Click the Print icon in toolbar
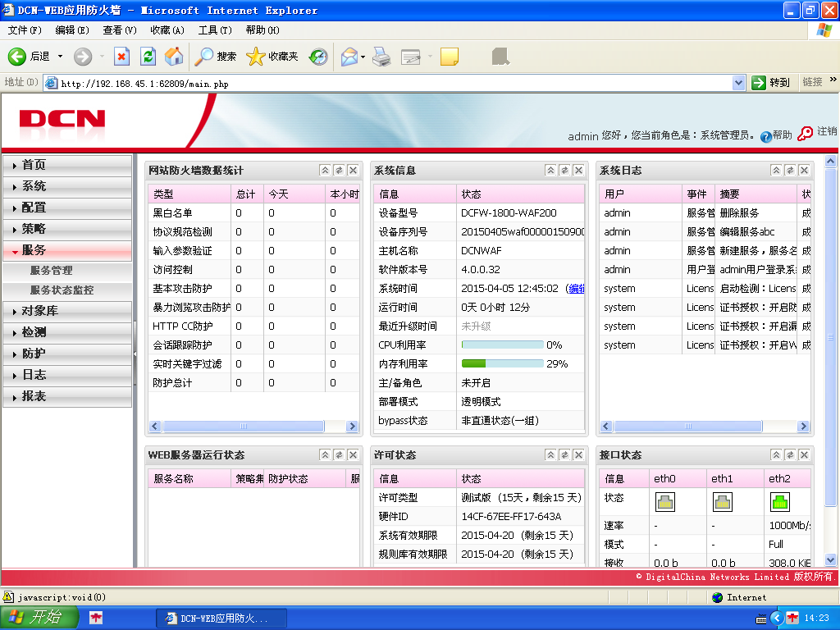Screen dimensions: 840x630 pyautogui.click(x=381, y=57)
